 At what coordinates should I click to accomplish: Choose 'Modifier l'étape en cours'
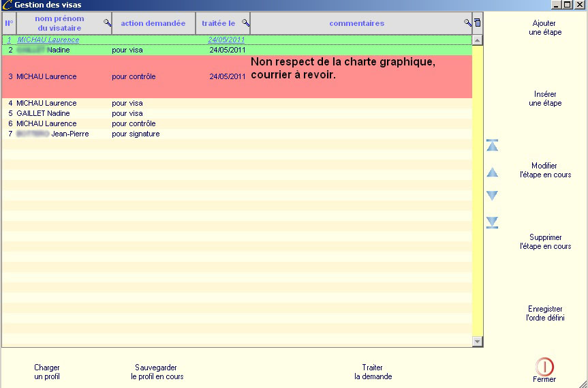(x=544, y=170)
